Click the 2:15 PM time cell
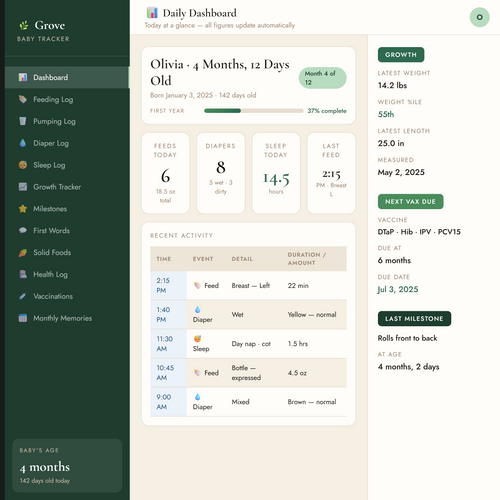The image size is (500, 500). 168,285
